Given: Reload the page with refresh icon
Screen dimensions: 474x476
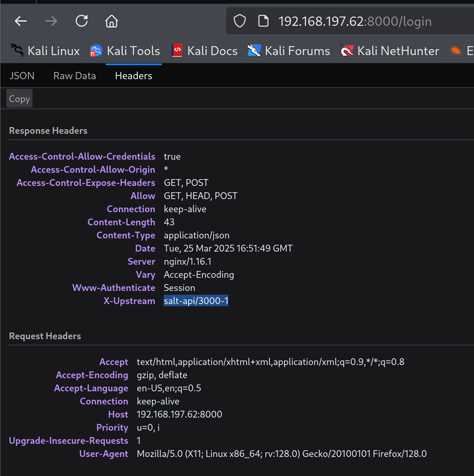Looking at the screenshot, I should tap(81, 21).
